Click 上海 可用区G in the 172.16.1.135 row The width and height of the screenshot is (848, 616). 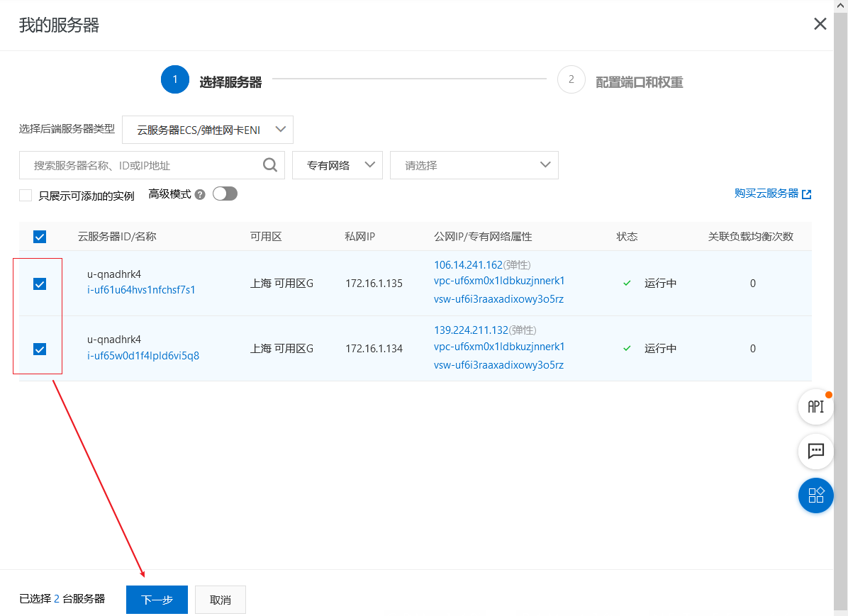pos(281,284)
